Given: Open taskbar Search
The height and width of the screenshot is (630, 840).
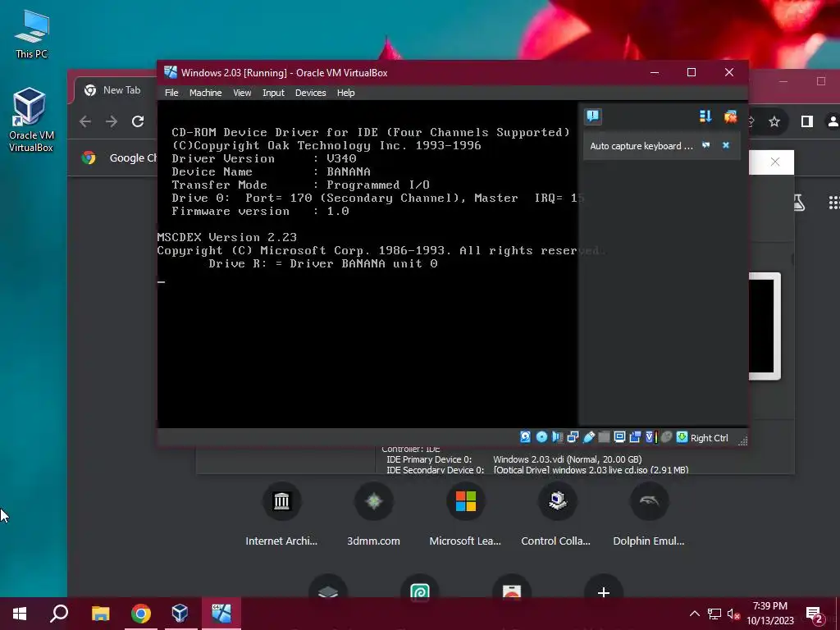Looking at the screenshot, I should [x=59, y=614].
